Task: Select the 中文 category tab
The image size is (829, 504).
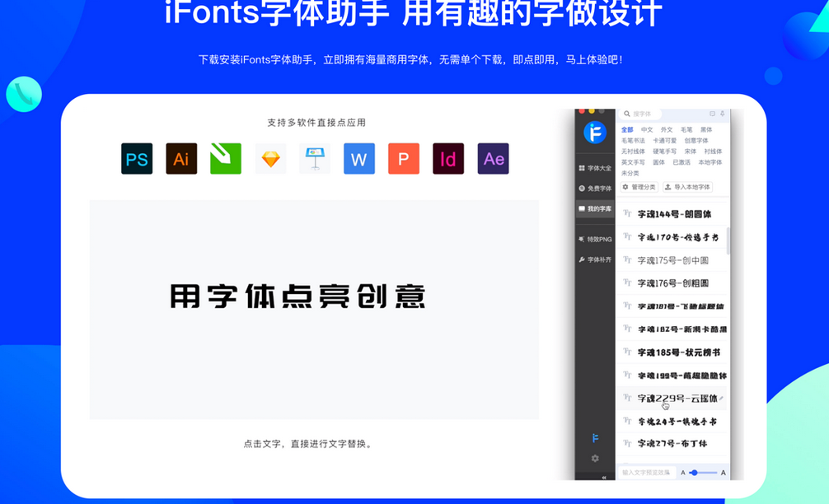Action: [x=647, y=129]
